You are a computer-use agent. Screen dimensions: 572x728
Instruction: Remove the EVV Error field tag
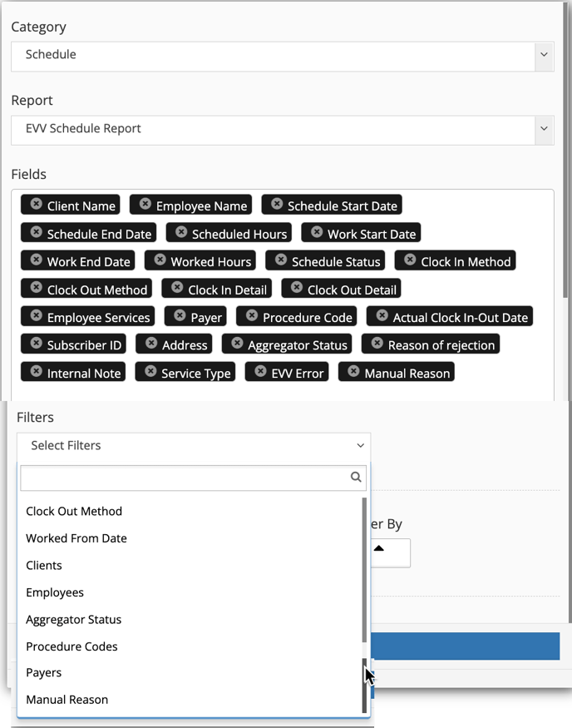pyautogui.click(x=261, y=371)
